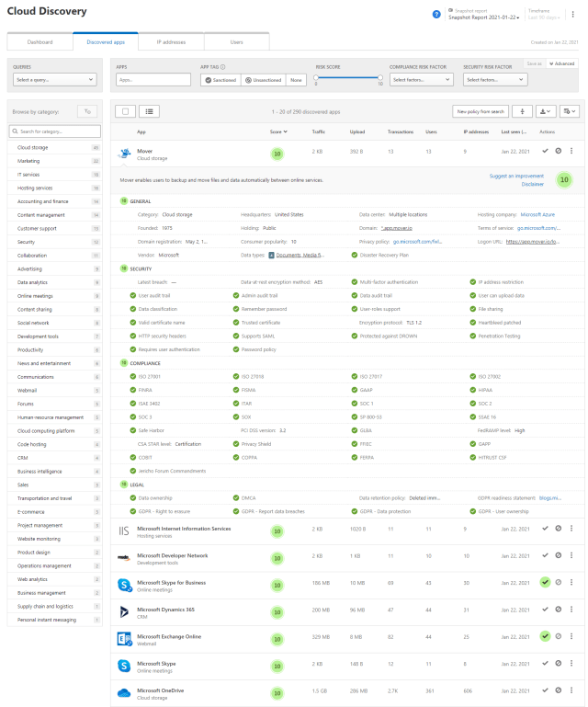Open the Compliance risk factor dropdown
Screen dimensions: 588x707
pyautogui.click(x=422, y=80)
